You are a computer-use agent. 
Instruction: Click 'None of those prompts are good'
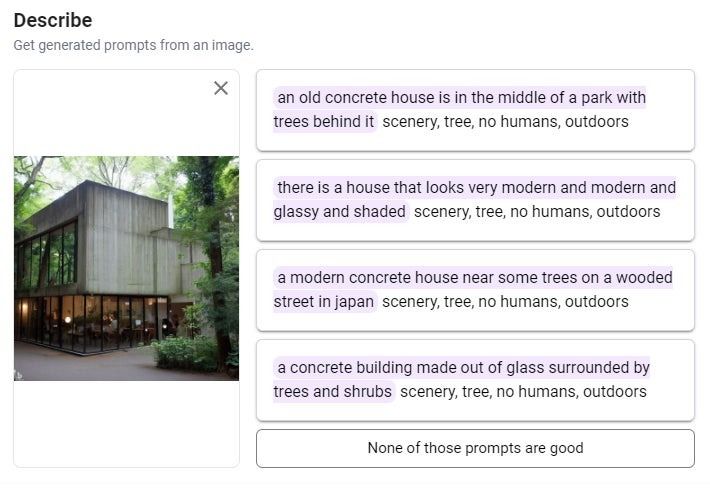tap(475, 448)
